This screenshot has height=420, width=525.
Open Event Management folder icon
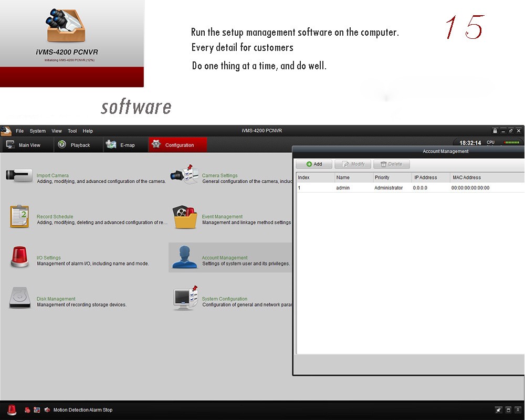(x=184, y=216)
